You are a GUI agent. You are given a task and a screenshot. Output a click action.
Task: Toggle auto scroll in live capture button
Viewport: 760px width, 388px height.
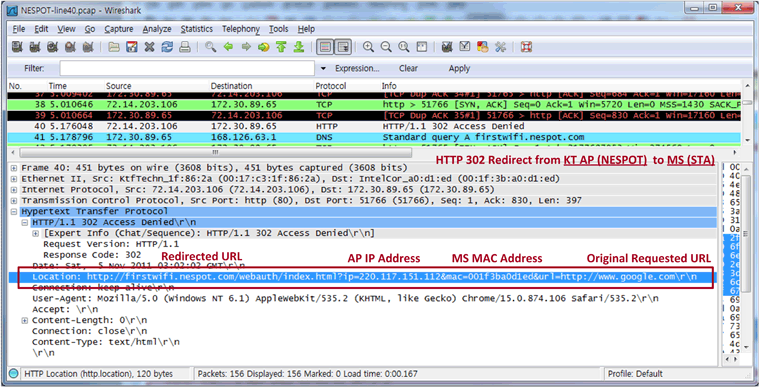point(343,47)
